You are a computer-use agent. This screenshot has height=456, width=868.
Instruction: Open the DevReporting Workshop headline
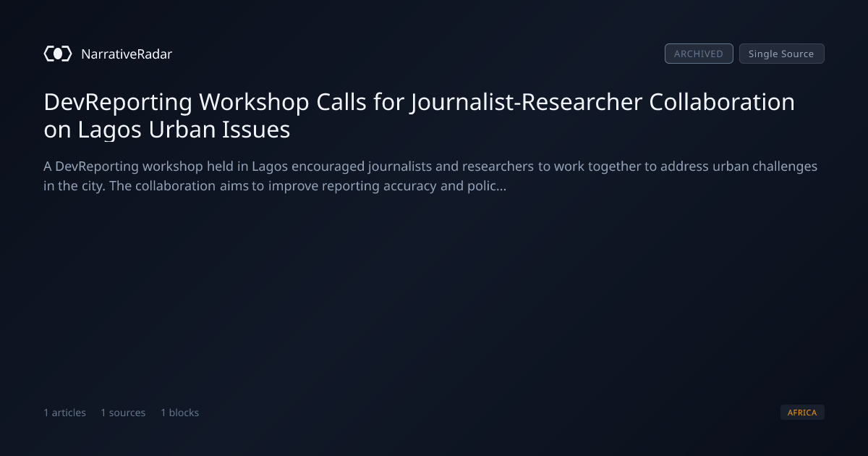click(x=420, y=116)
